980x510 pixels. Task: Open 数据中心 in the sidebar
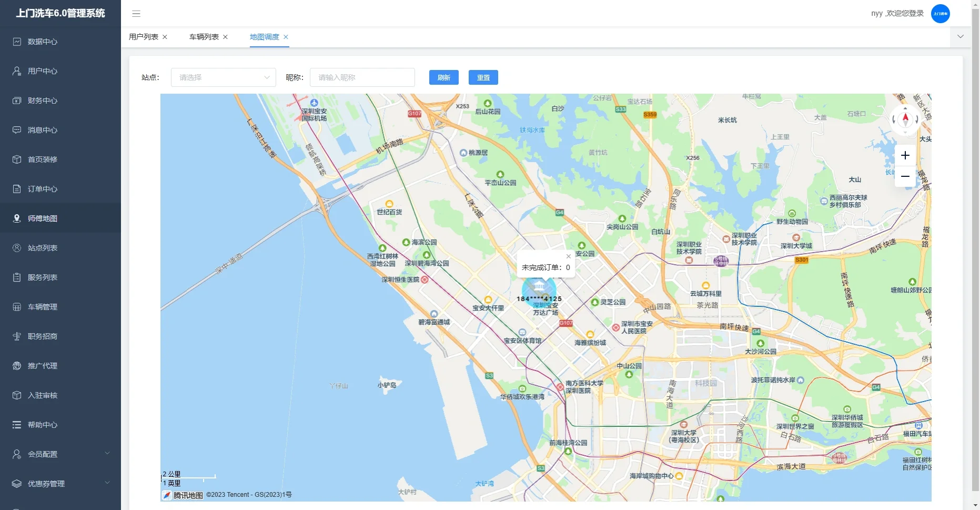tap(43, 42)
